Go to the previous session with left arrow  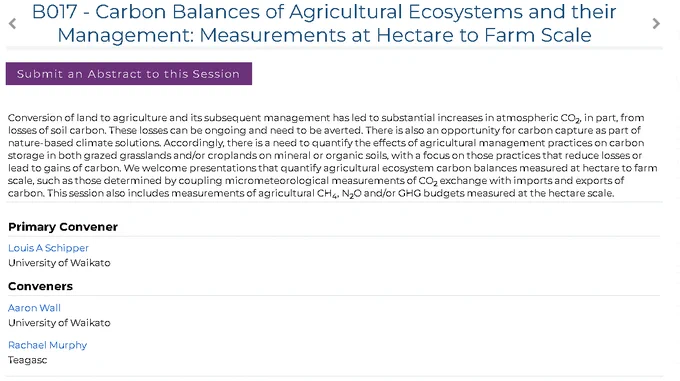click(x=13, y=23)
